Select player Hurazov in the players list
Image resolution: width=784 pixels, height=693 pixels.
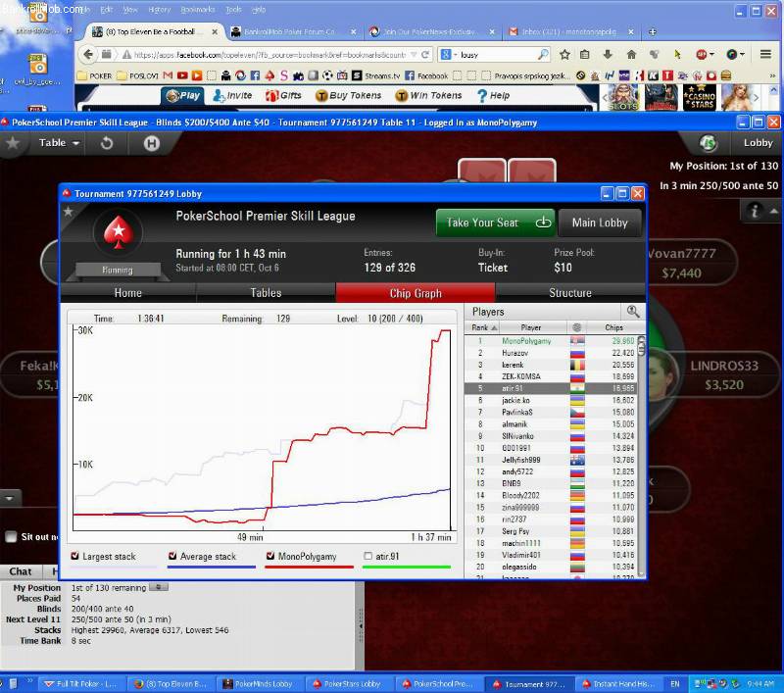(551, 353)
